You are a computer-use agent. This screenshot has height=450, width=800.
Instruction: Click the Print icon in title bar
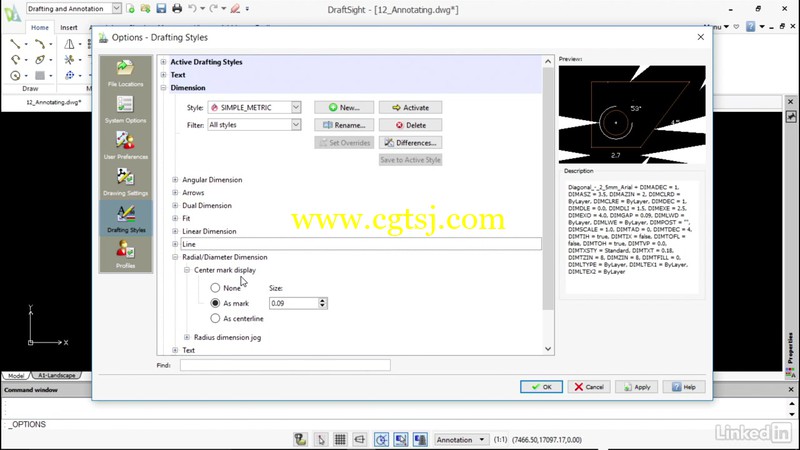coord(177,9)
